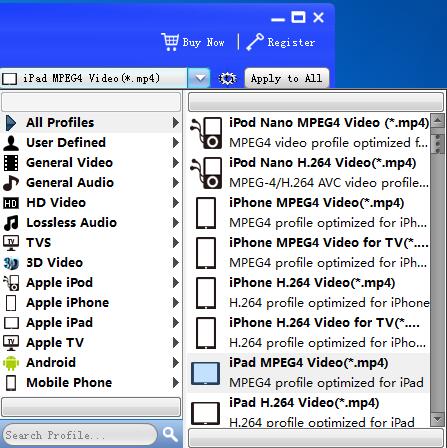447x448 pixels.
Task: Click the All Profiles blue arrow icon
Action: tap(11, 123)
